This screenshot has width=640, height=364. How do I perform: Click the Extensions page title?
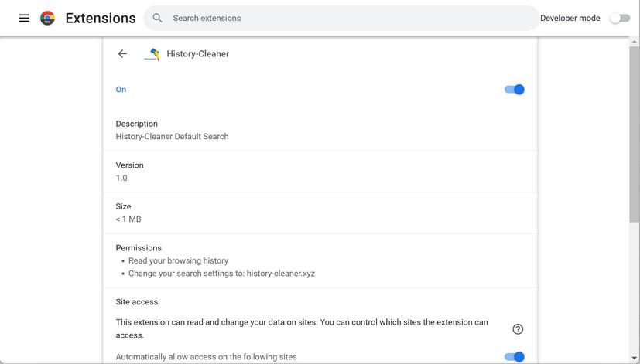101,18
